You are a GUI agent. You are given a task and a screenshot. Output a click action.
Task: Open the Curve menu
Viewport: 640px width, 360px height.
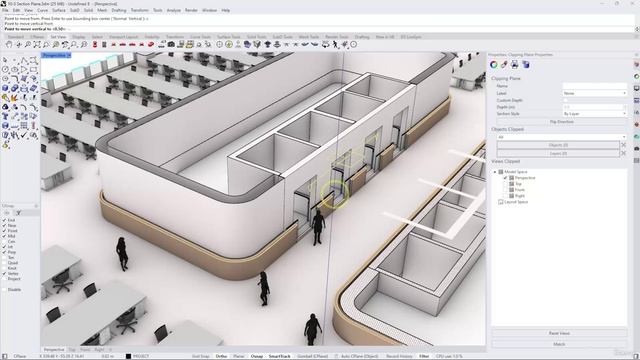coord(42,10)
